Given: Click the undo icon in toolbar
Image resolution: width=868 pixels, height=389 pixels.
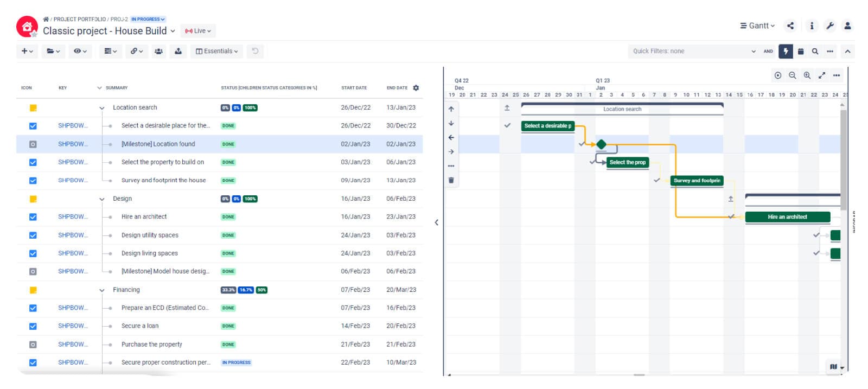Looking at the screenshot, I should 255,51.
